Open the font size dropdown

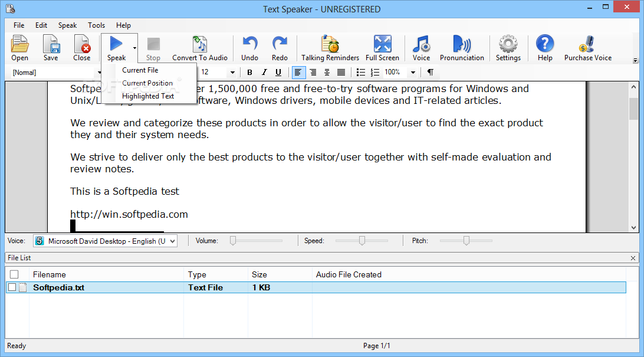[232, 73]
